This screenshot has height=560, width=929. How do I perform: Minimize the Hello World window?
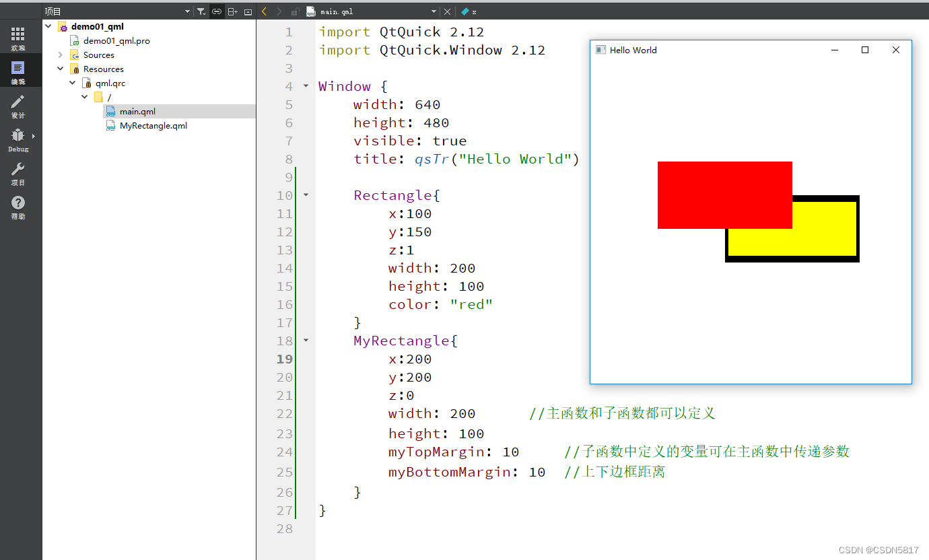(x=835, y=50)
